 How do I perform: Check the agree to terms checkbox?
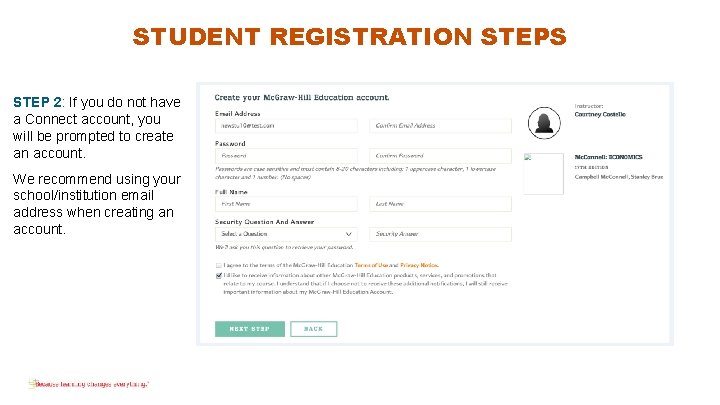click(219, 264)
